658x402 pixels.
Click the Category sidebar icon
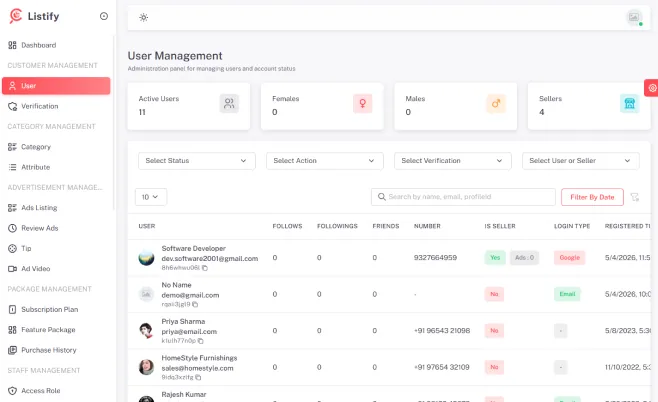tap(12, 147)
